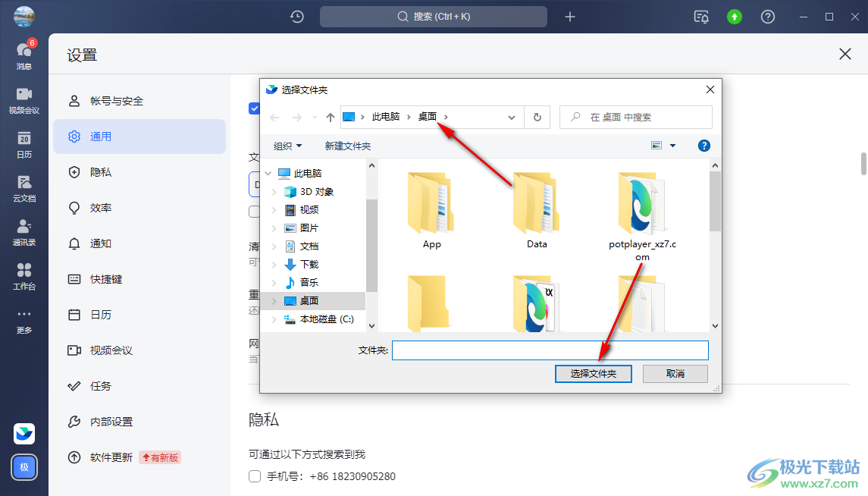868x496 pixels.
Task: Open the Messages (消息) sidebar icon
Action: click(24, 55)
